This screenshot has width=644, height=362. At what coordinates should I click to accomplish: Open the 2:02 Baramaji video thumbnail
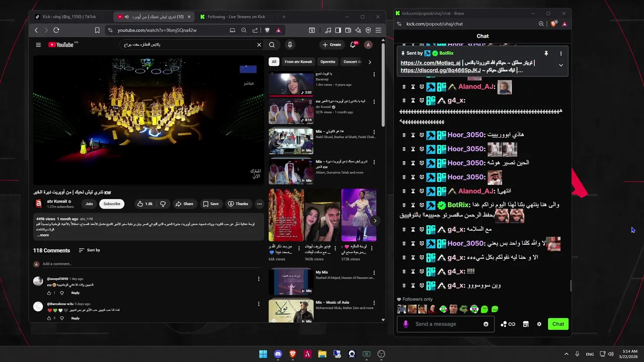point(291,83)
